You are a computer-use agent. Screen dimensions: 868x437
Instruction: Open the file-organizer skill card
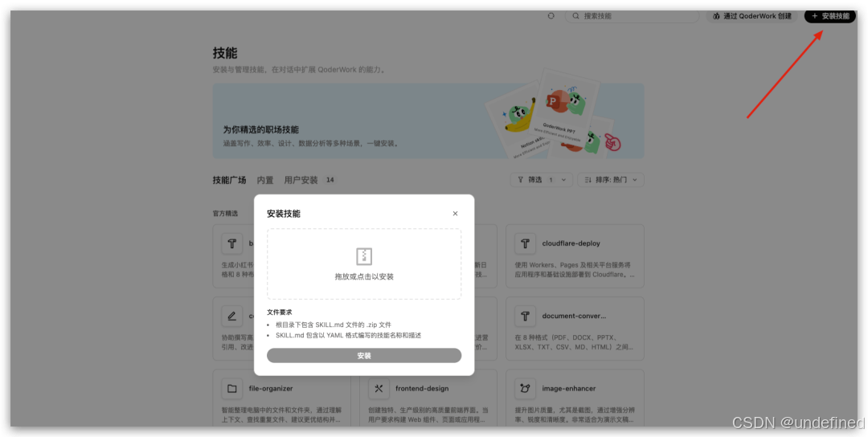click(282, 398)
